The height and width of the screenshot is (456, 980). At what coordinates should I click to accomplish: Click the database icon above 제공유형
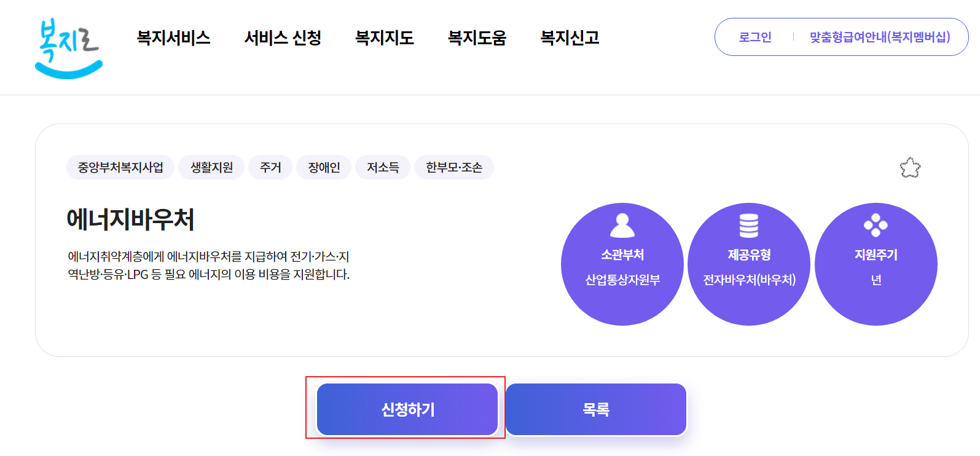[749, 226]
